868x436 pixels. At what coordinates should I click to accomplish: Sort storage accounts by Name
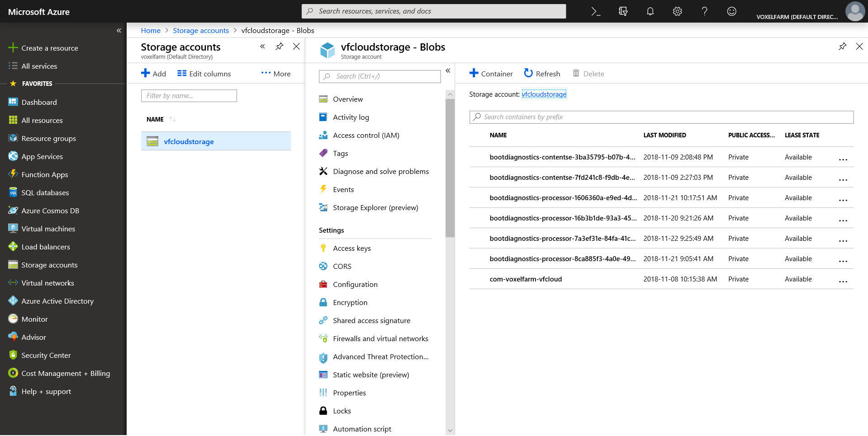(161, 119)
